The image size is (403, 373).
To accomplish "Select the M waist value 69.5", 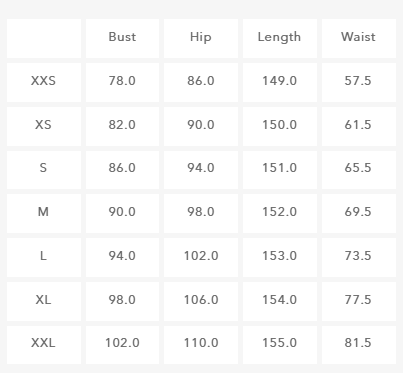I will [x=358, y=212].
